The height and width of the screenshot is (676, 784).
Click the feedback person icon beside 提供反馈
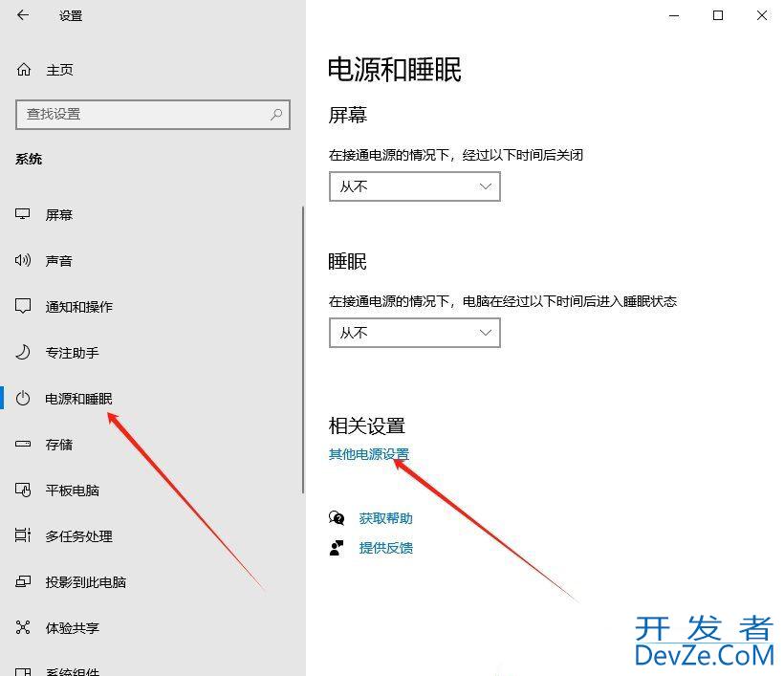337,548
